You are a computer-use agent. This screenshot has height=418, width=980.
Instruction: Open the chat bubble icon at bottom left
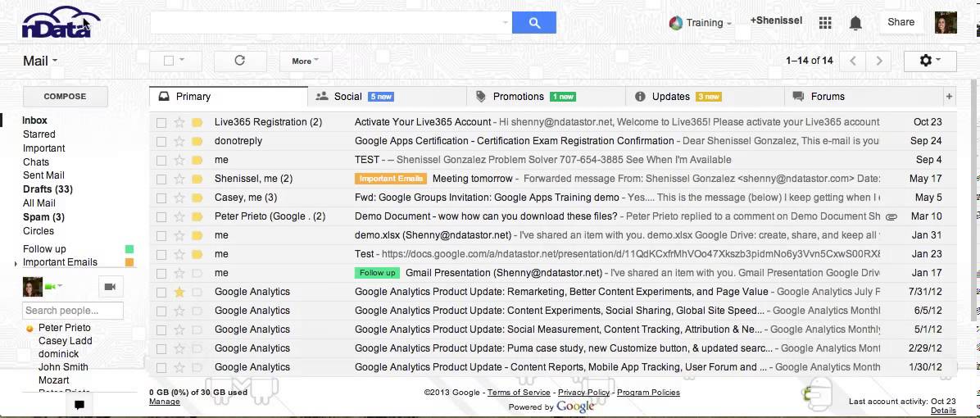(79, 405)
